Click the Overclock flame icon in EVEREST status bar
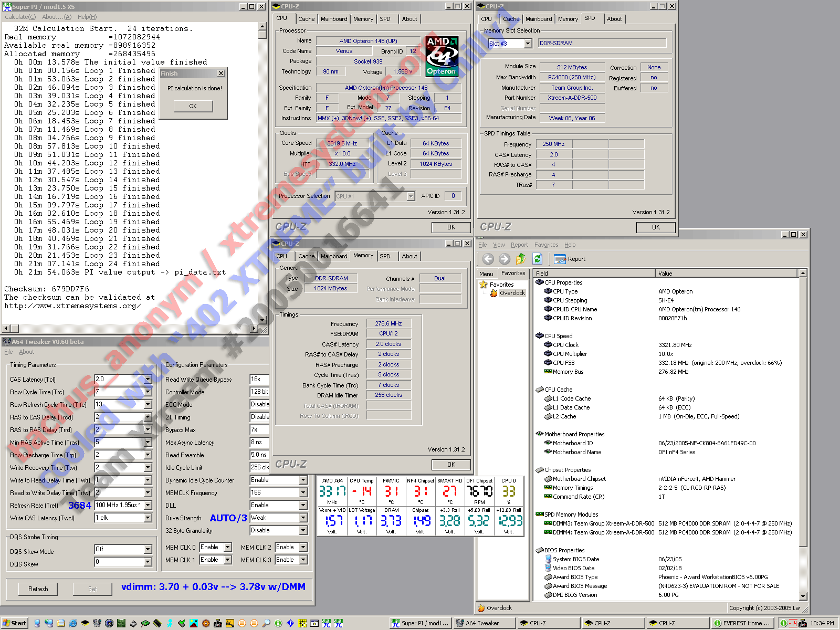This screenshot has width=840, height=630. coord(481,608)
